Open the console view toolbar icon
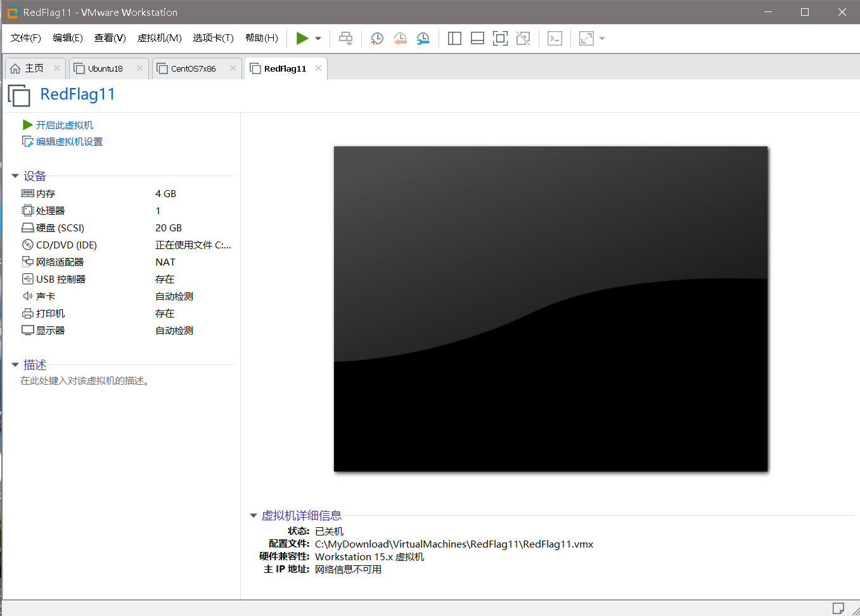Image resolution: width=860 pixels, height=616 pixels. click(x=555, y=39)
